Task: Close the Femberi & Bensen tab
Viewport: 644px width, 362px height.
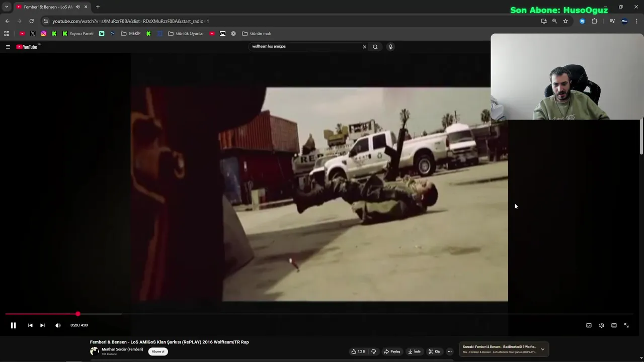Action: 86,7
